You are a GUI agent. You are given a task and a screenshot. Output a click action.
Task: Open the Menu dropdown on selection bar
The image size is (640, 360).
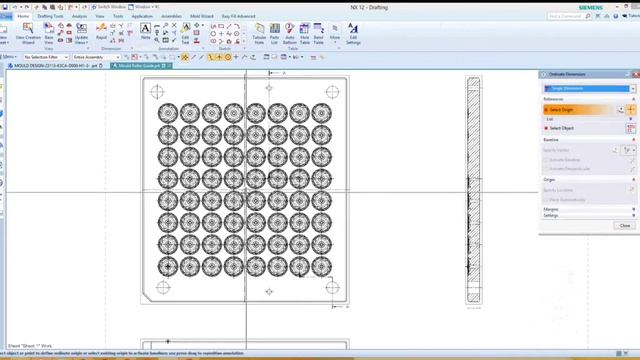(x=9, y=57)
